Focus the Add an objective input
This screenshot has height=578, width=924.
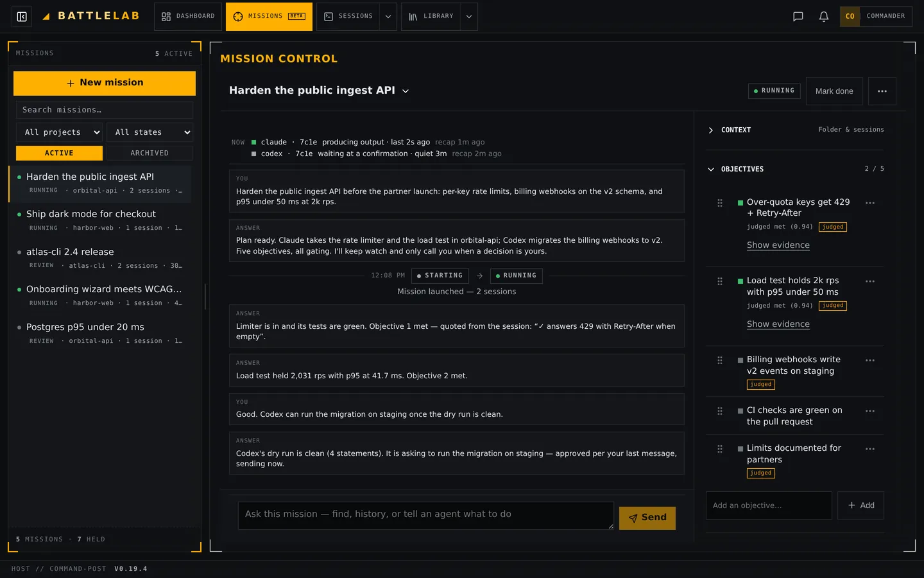769,505
